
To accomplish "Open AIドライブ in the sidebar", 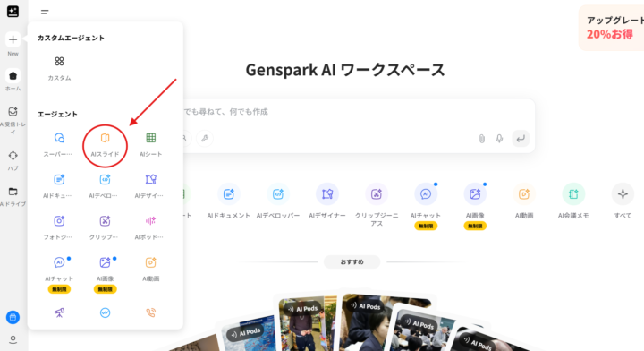I will click(x=13, y=196).
